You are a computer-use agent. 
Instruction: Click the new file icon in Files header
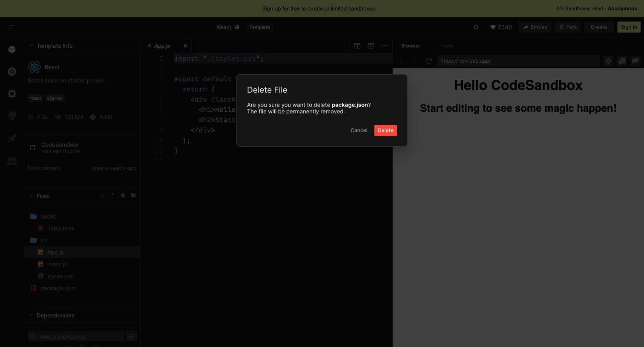[x=123, y=195]
